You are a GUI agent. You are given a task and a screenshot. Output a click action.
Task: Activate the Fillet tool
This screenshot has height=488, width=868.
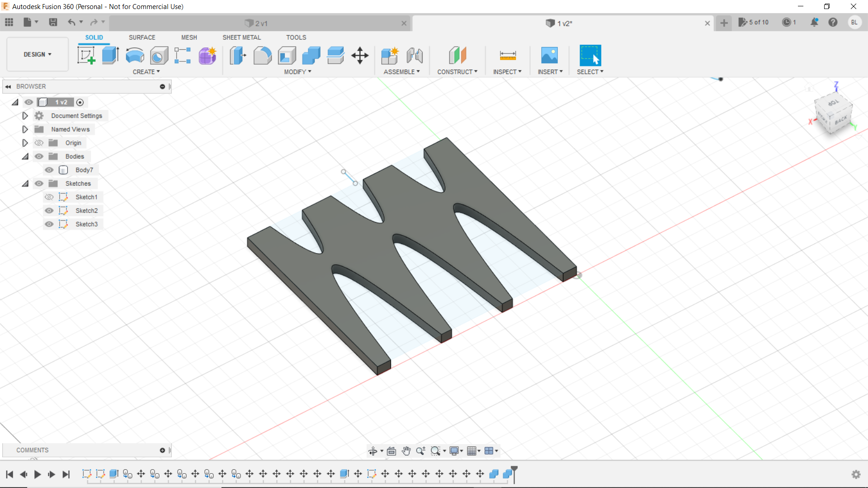[262, 55]
